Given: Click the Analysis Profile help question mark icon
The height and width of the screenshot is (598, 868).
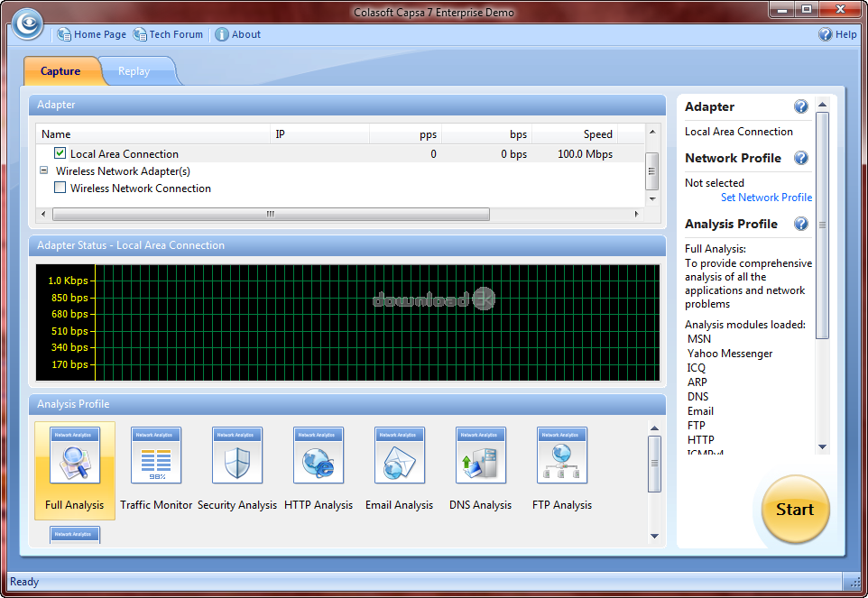Looking at the screenshot, I should (x=800, y=224).
